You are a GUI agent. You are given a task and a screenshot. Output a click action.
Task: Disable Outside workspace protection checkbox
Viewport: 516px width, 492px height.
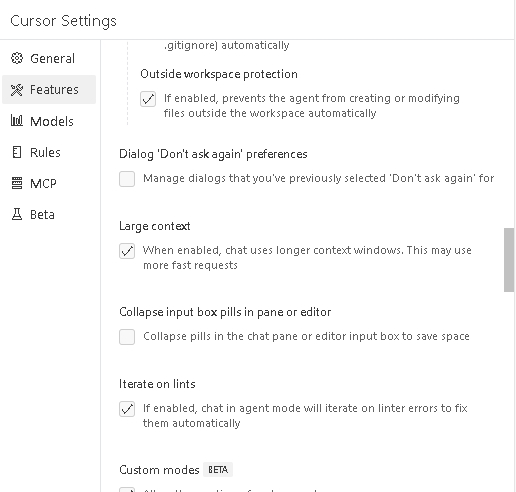(x=148, y=99)
